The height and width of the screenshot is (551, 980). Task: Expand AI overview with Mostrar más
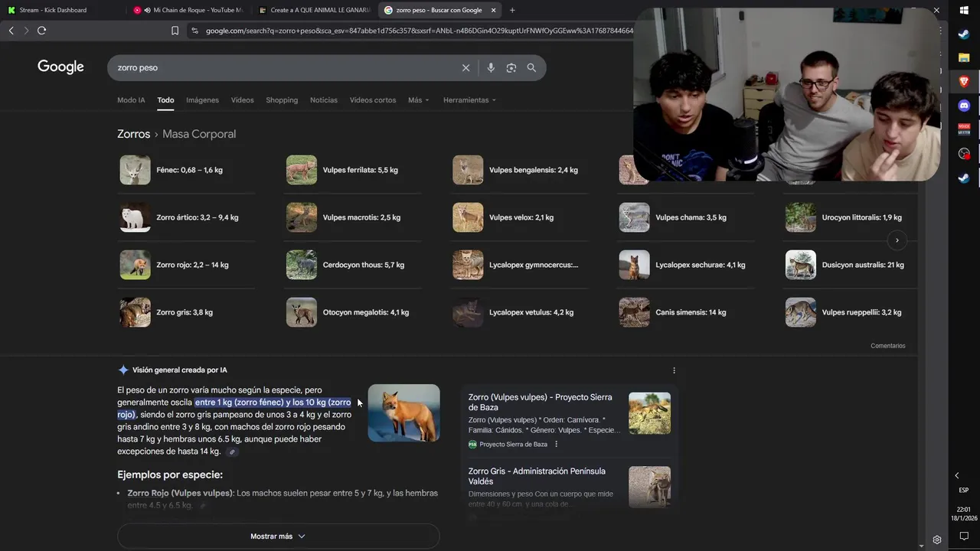[x=278, y=536]
